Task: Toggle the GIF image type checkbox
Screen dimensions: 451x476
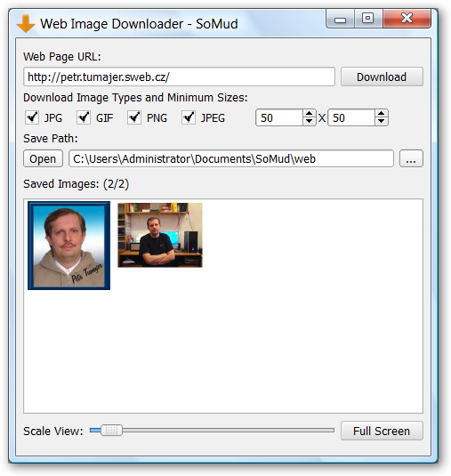Action: [x=84, y=117]
